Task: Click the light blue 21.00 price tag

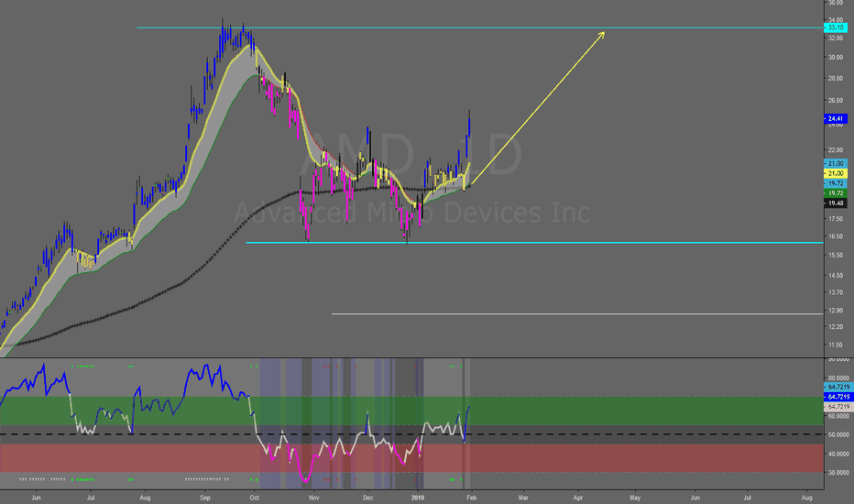Action: tap(836, 163)
